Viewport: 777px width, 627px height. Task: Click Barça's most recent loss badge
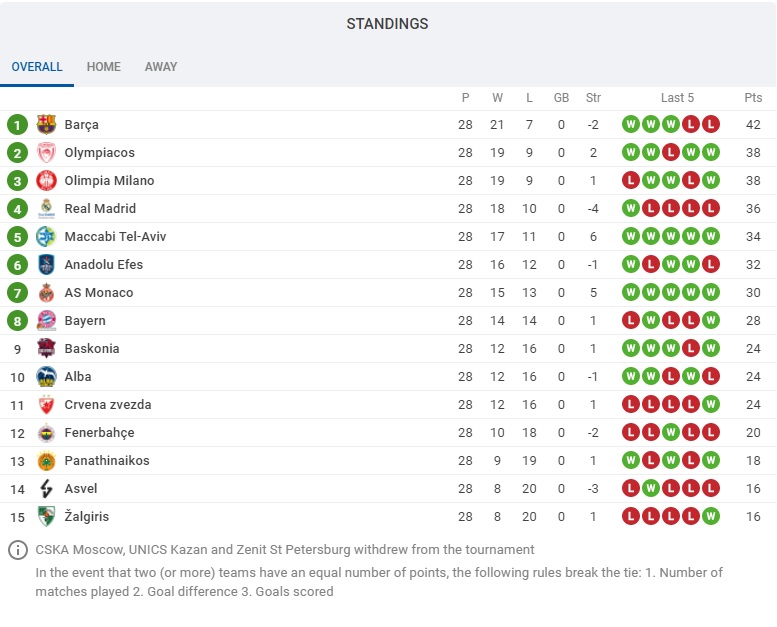[x=711, y=124]
